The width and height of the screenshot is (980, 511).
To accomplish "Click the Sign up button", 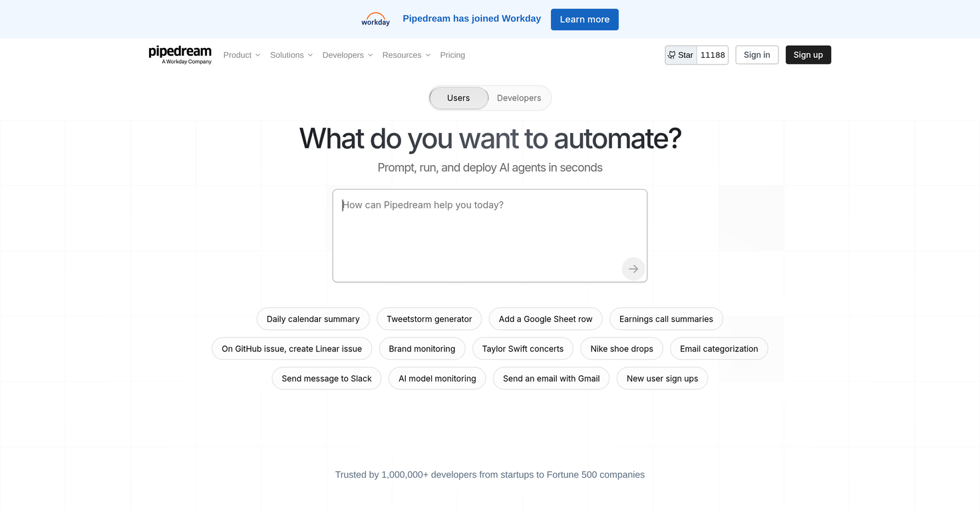I will 808,55.
